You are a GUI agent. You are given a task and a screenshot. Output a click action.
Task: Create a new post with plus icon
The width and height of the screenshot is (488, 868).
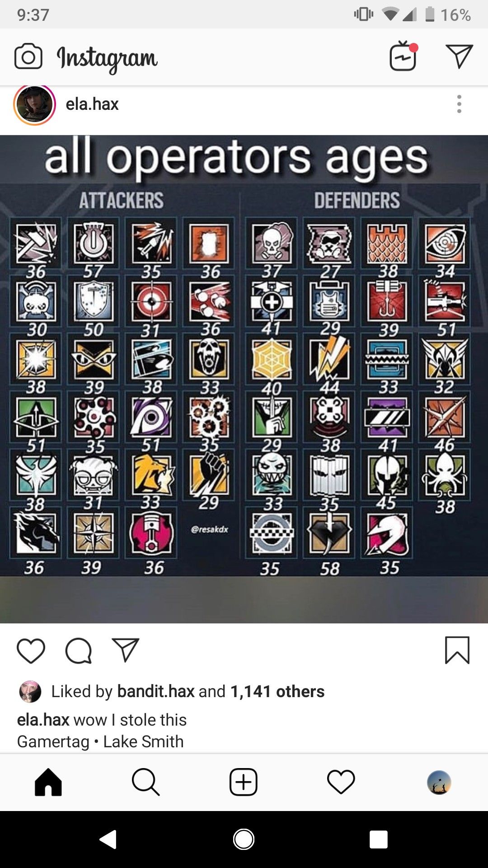point(244,782)
